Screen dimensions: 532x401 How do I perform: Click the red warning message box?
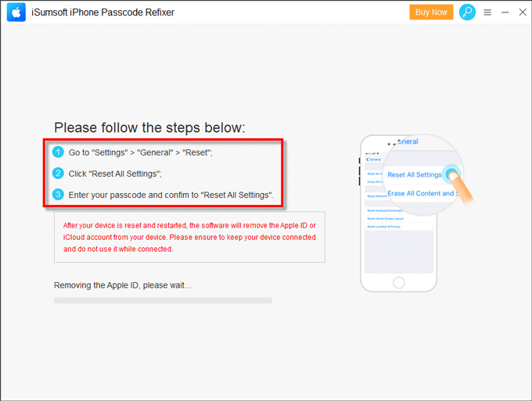(189, 237)
